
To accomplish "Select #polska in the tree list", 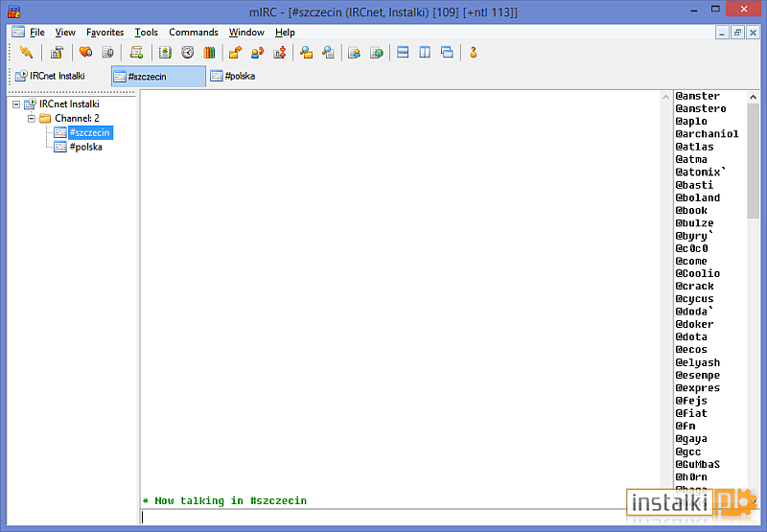I will coord(85,147).
